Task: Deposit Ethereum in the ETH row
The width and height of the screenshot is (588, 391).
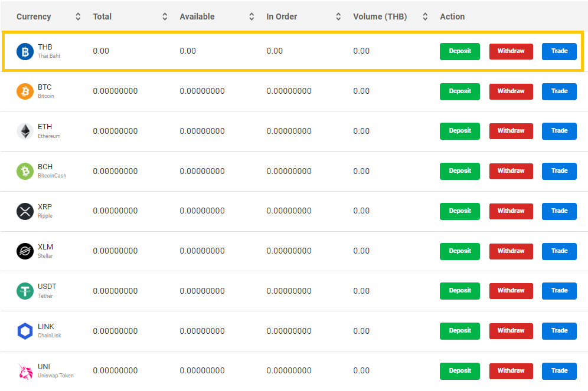Action: click(460, 131)
